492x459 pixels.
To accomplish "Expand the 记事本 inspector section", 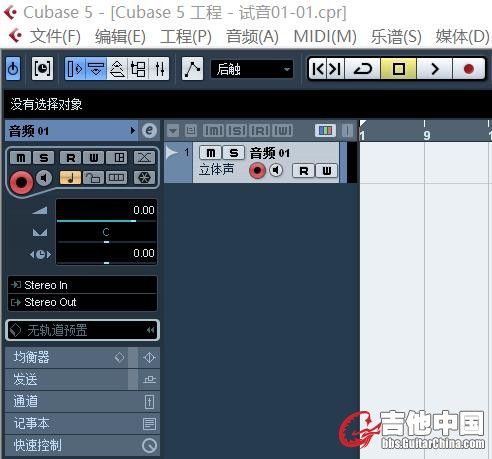I will [82, 424].
